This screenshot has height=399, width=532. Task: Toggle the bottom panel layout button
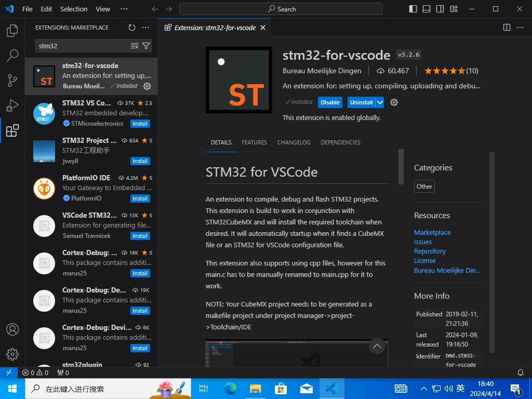tap(427, 9)
